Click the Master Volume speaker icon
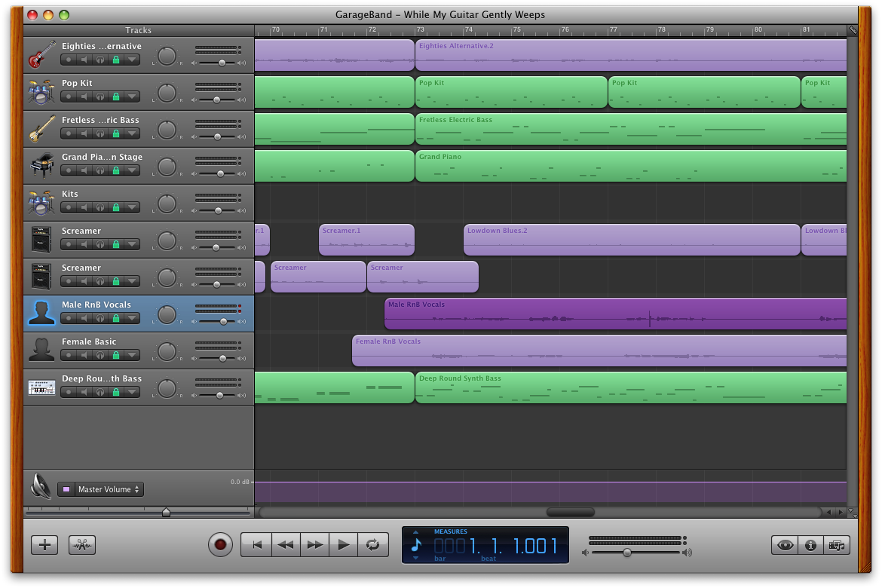This screenshot has width=882, height=588. coord(41,487)
